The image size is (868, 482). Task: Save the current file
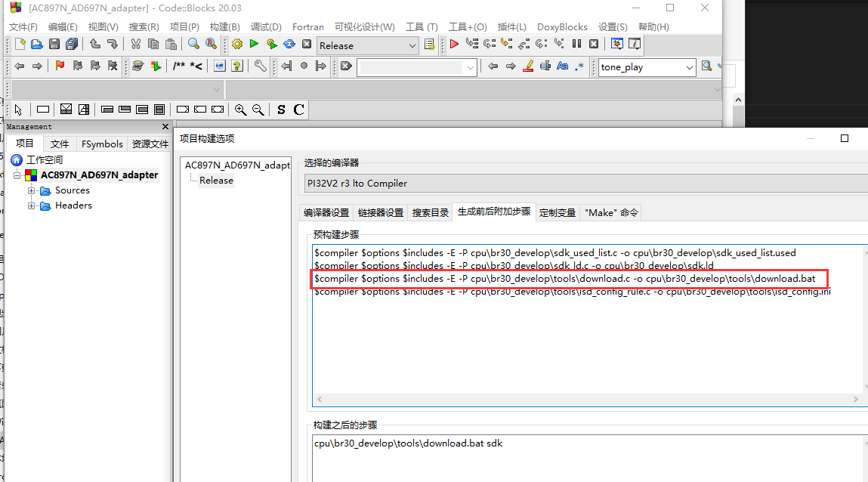point(54,45)
